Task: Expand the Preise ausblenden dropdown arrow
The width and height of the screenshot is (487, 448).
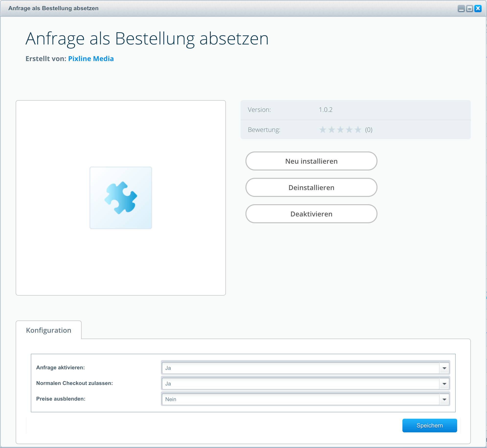Action: coord(444,399)
